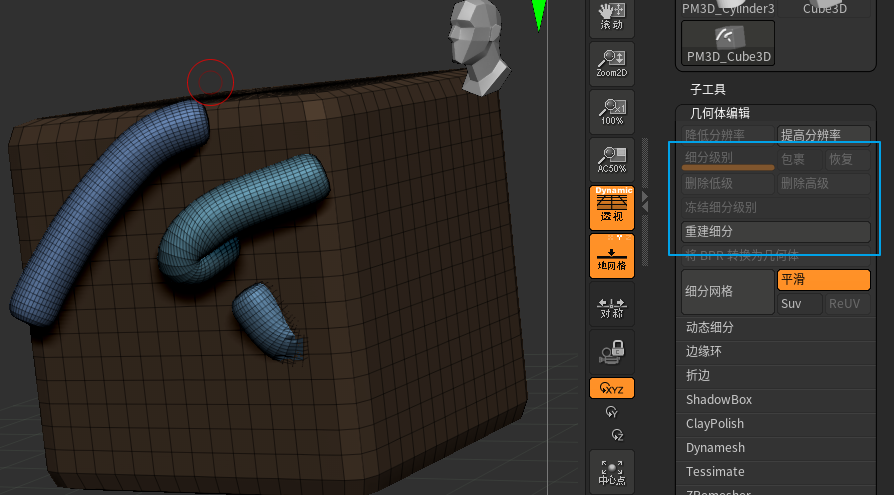
Task: Click the head-shaped view orientation gizmo
Action: coord(479,46)
